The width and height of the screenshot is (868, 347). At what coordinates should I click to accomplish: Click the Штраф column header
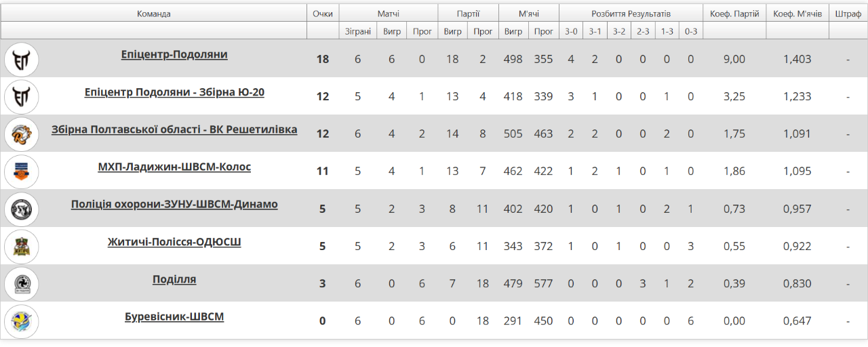[x=848, y=14]
